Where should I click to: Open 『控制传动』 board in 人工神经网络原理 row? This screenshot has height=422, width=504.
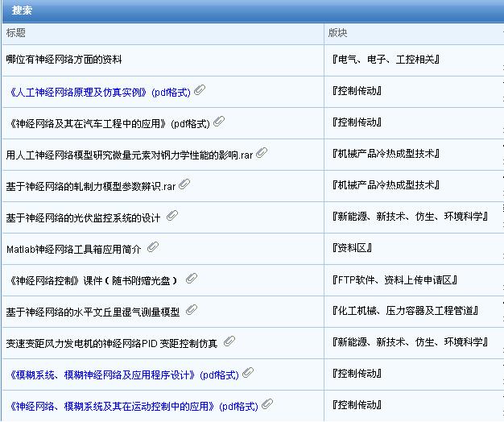(357, 91)
